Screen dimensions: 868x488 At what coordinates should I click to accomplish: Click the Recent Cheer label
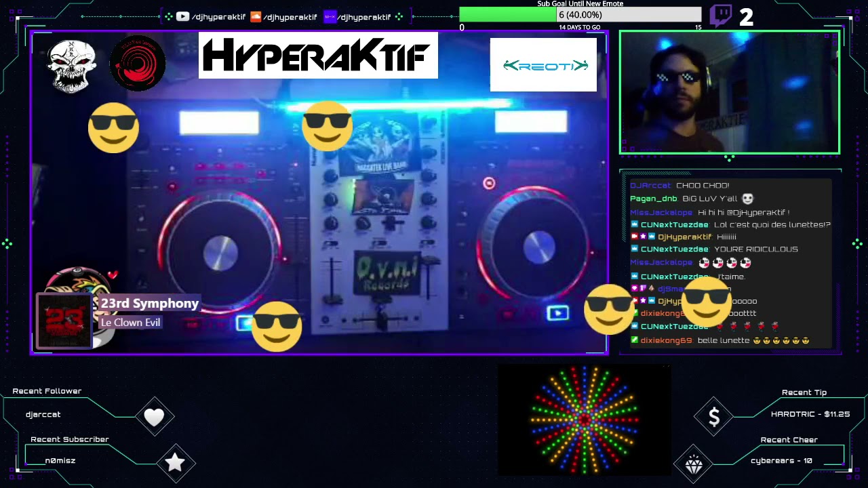tap(789, 440)
